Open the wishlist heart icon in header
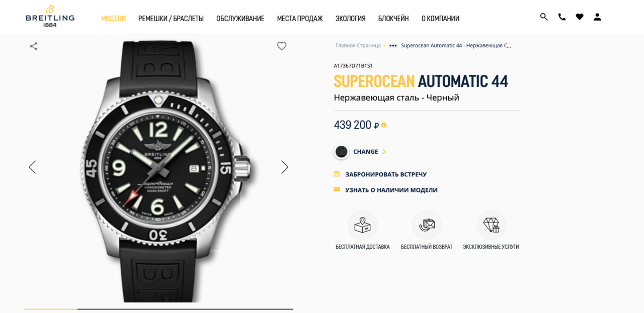The image size is (644, 313). [x=580, y=17]
